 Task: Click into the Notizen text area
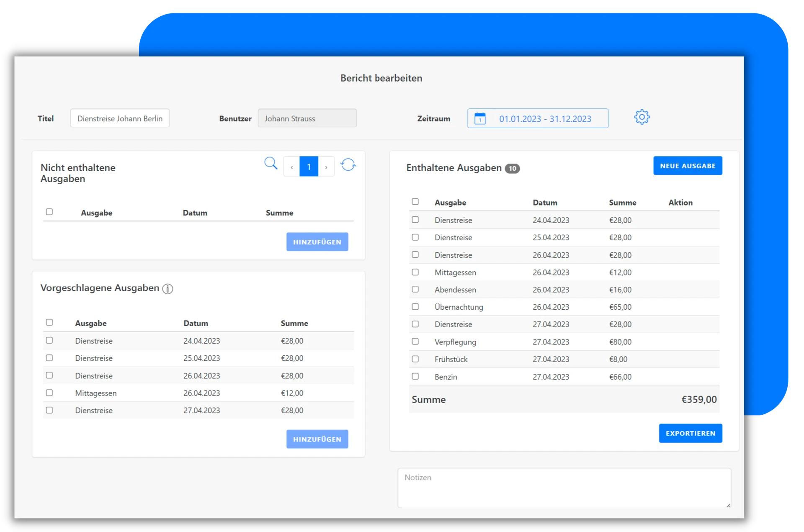pyautogui.click(x=564, y=488)
